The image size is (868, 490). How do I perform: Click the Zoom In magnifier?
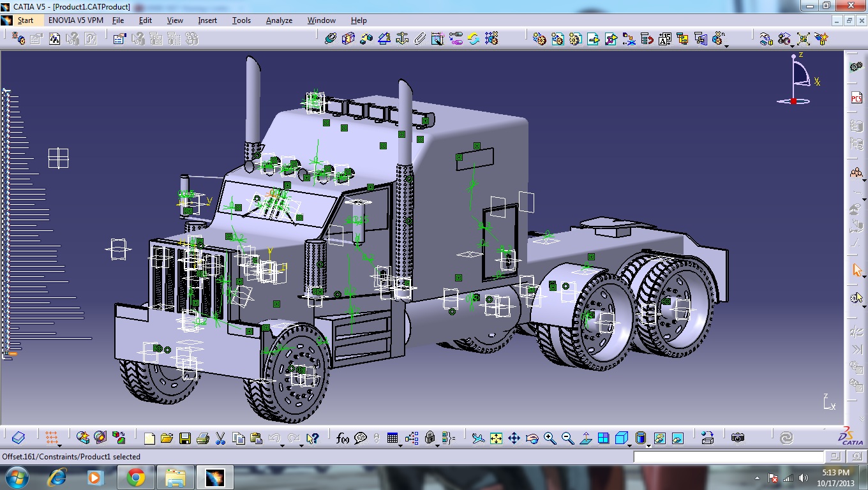coord(550,438)
